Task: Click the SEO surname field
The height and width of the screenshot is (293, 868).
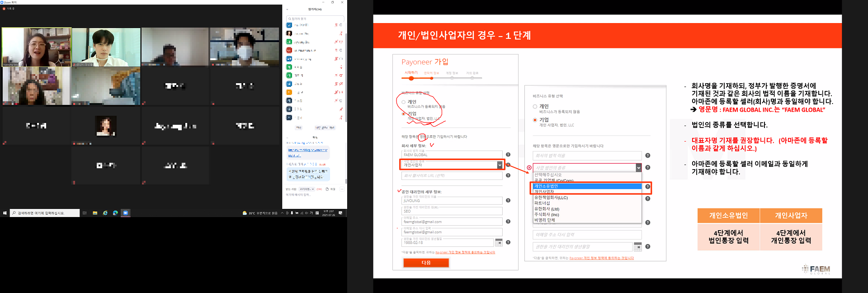Action: pos(452,211)
